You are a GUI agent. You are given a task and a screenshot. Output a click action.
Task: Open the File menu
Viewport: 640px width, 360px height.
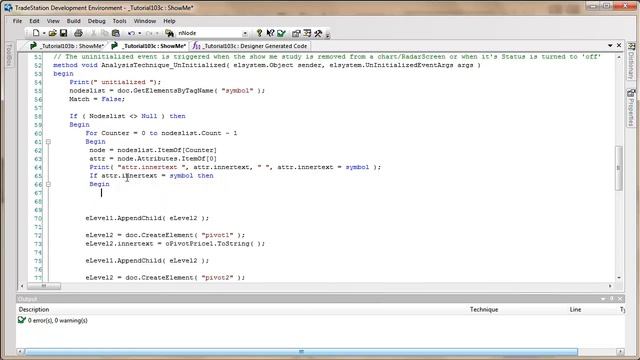[x=17, y=21]
